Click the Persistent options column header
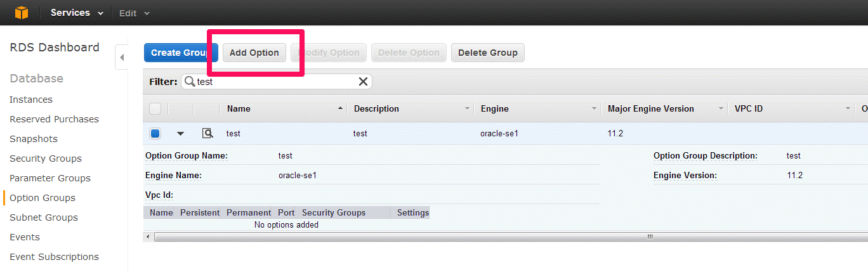Screen dimensions: 868x272 click(x=200, y=212)
